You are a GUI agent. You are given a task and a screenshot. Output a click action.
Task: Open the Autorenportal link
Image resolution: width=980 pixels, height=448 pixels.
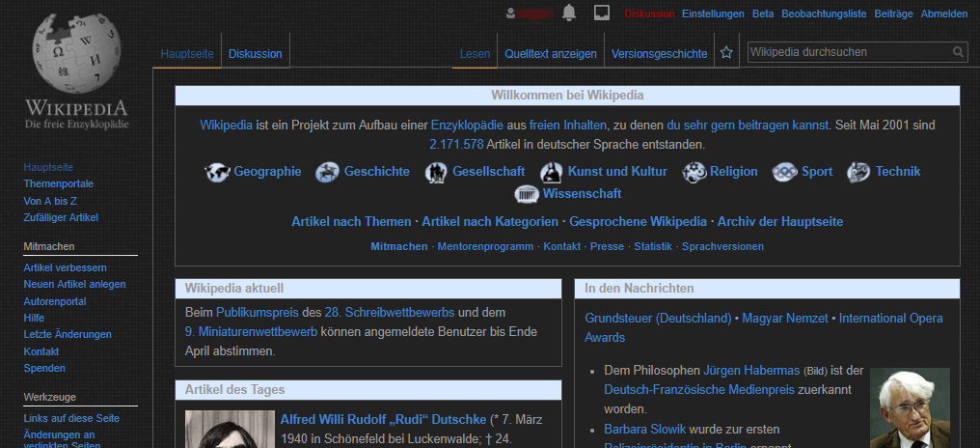(x=55, y=301)
